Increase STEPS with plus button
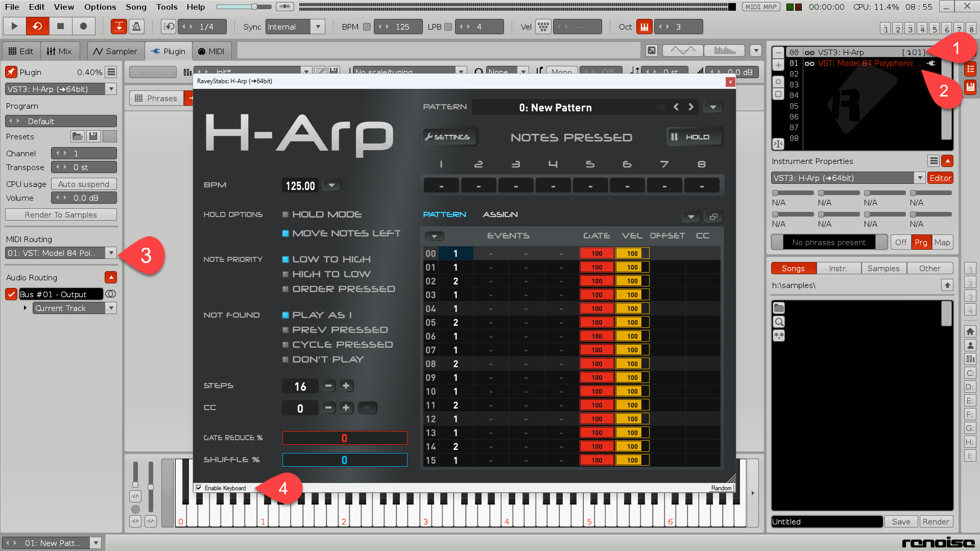The width and height of the screenshot is (980, 551). (346, 386)
